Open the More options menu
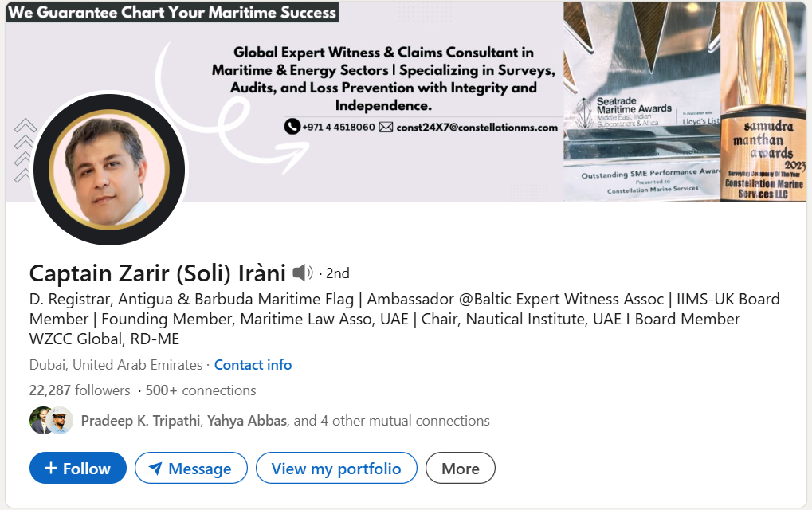Viewport: 812px width, 510px height. click(x=460, y=468)
